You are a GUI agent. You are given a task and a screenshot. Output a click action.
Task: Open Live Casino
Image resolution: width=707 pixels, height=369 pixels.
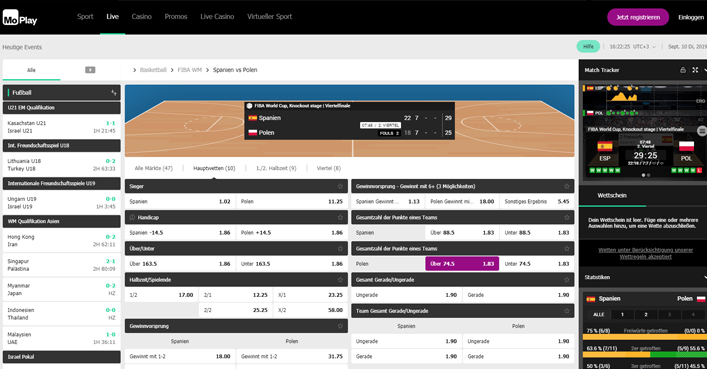217,17
